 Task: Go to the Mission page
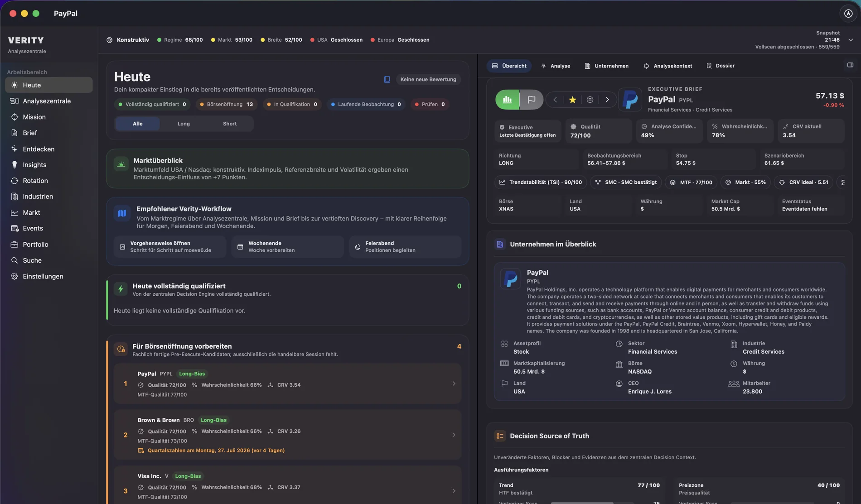48,117
